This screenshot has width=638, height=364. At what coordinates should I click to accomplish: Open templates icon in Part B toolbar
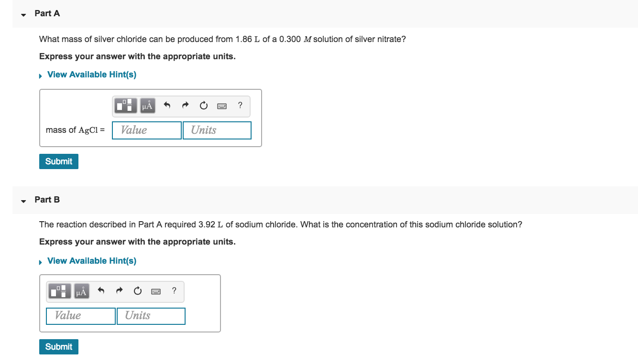click(x=60, y=291)
